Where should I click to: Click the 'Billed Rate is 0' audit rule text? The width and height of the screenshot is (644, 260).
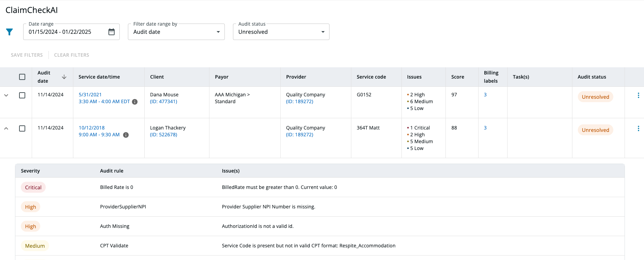point(117,187)
